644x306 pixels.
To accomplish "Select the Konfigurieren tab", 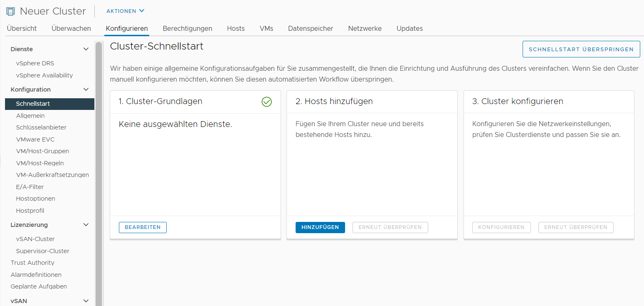I will tap(127, 28).
